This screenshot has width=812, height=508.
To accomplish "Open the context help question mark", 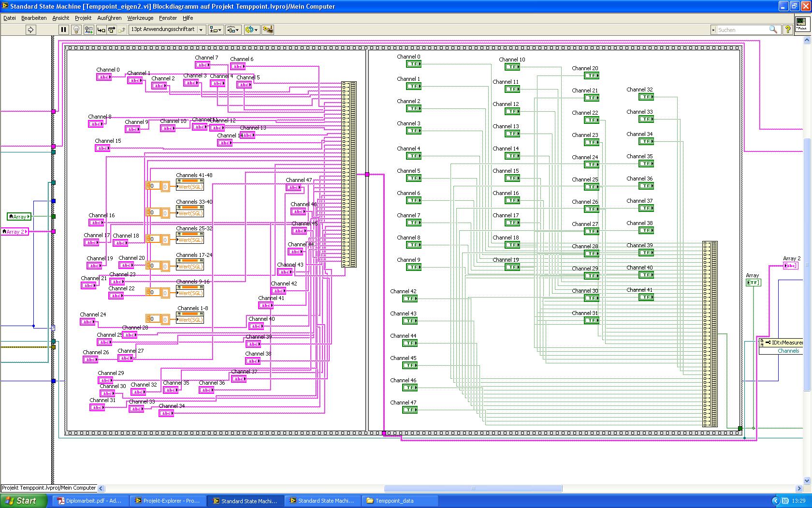I will point(788,30).
